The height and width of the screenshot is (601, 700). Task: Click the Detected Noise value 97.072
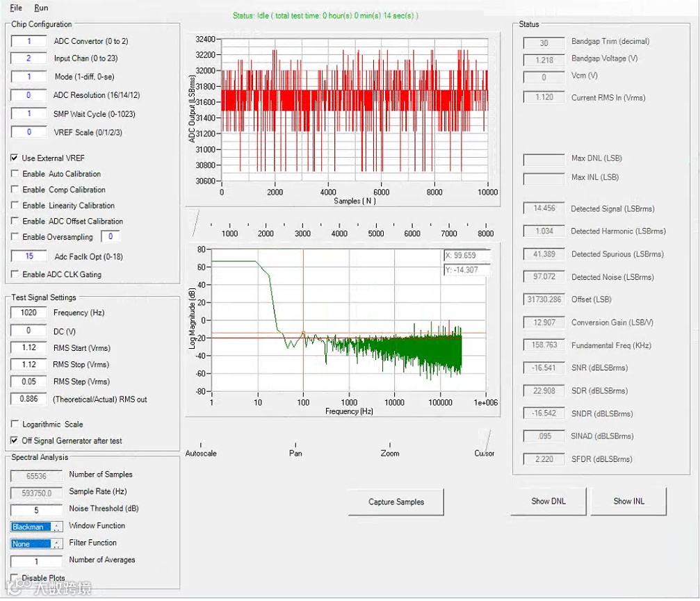click(544, 277)
